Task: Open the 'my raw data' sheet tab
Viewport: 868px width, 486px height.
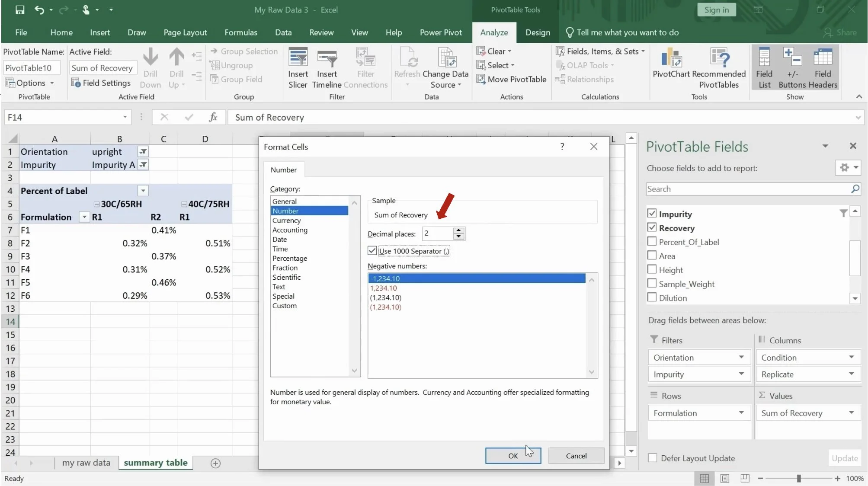Action: (x=86, y=463)
